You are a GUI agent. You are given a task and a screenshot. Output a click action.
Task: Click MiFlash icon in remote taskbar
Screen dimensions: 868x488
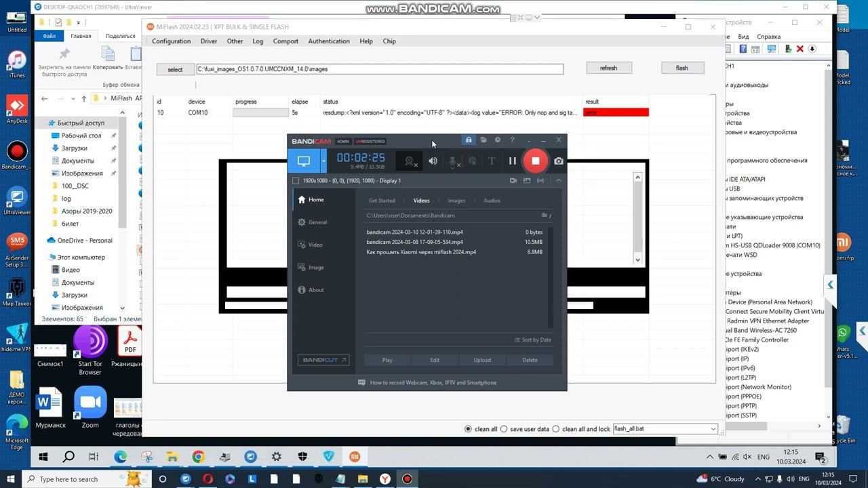[x=355, y=457]
